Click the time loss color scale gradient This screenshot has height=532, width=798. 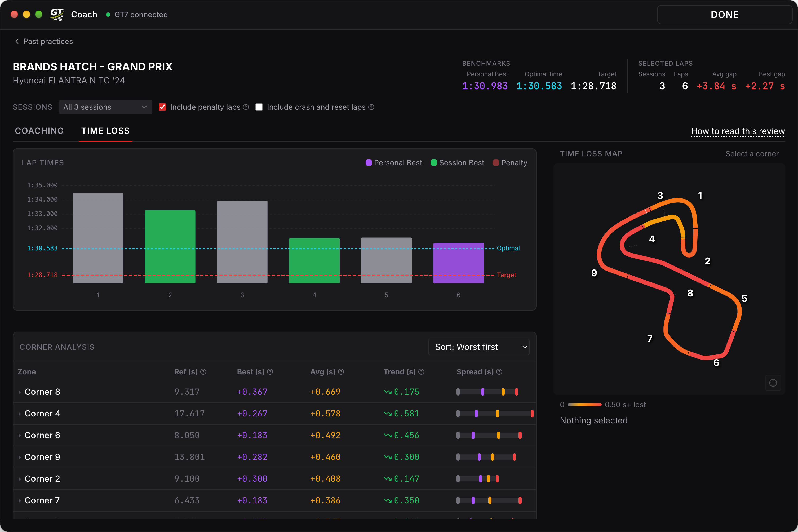pyautogui.click(x=584, y=404)
